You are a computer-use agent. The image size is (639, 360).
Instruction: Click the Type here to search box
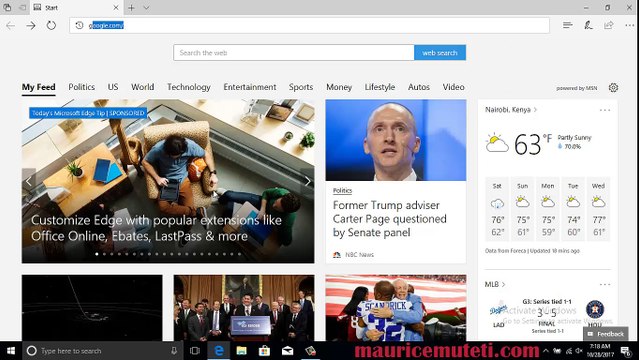pos(102,351)
